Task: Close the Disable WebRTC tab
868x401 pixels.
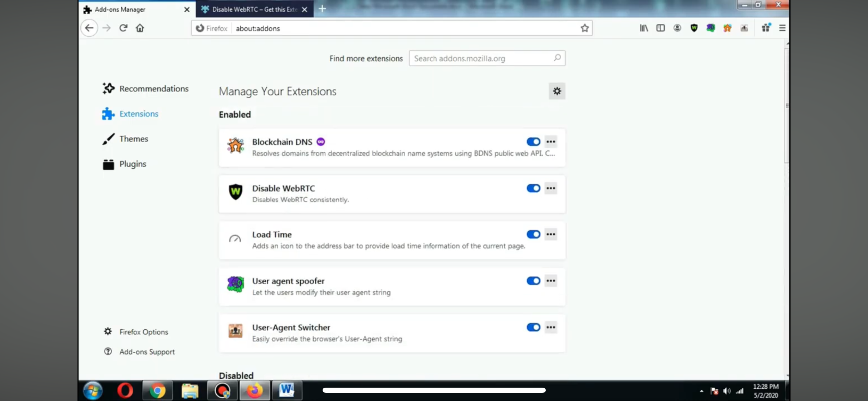Action: point(304,10)
